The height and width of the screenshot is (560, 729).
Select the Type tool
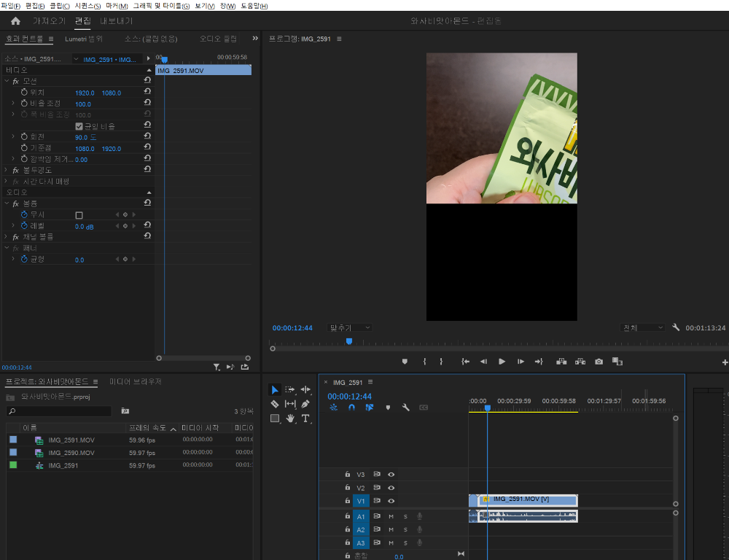coord(305,419)
